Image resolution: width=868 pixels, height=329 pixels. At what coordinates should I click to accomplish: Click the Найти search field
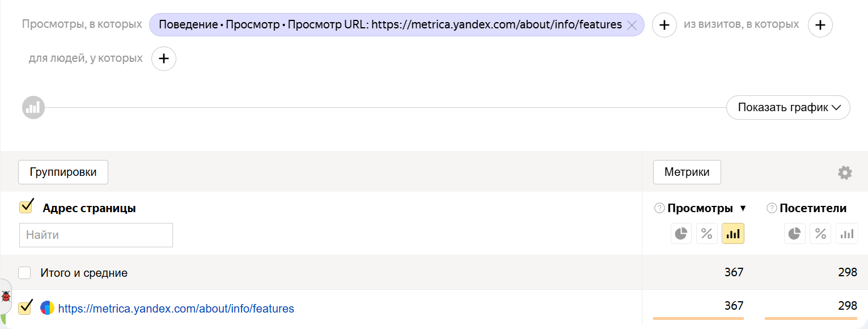click(96, 235)
